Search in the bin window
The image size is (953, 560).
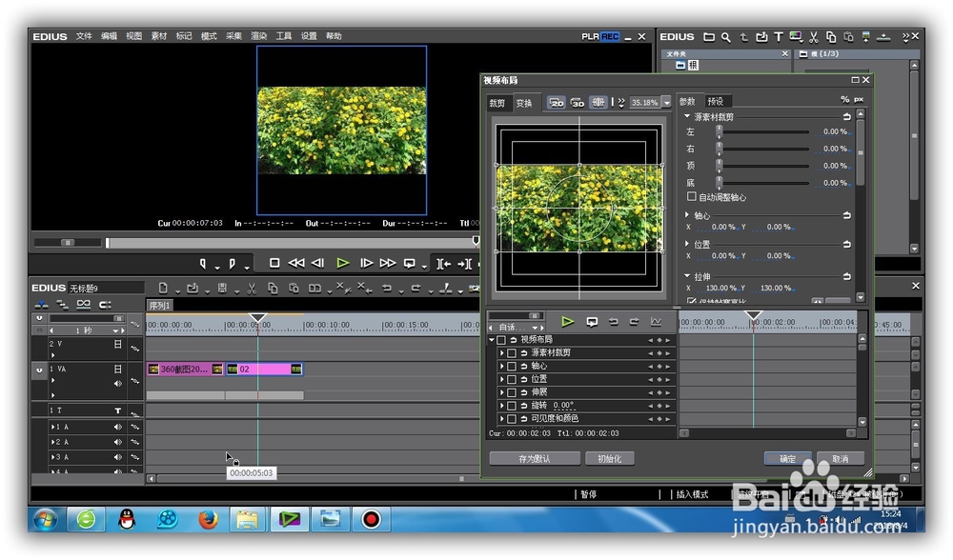725,37
